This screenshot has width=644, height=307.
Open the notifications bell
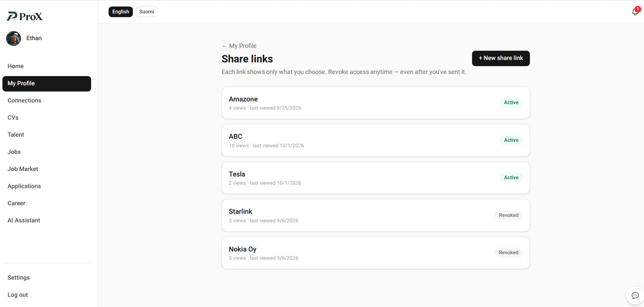coord(635,12)
